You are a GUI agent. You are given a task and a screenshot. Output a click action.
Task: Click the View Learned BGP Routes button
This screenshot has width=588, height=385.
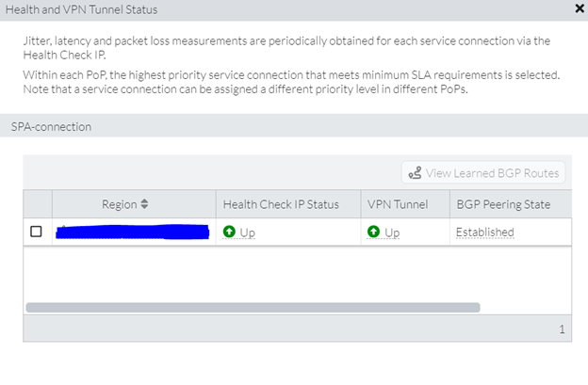pos(494,173)
